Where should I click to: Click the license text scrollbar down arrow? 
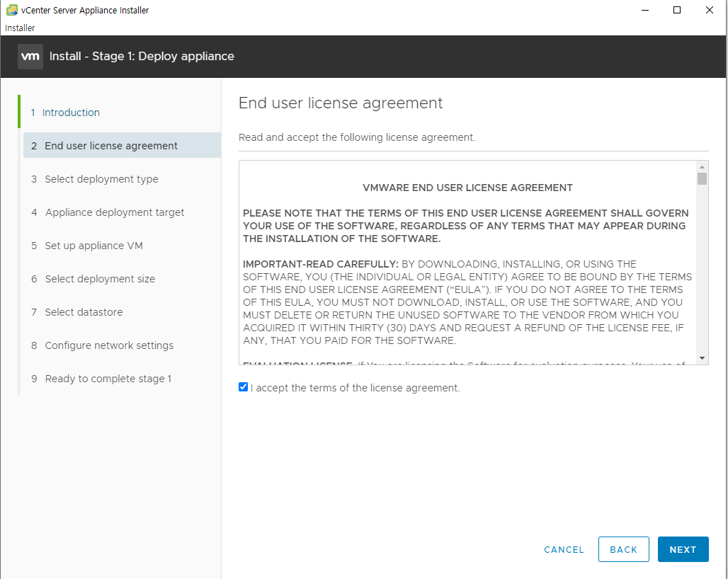(702, 358)
